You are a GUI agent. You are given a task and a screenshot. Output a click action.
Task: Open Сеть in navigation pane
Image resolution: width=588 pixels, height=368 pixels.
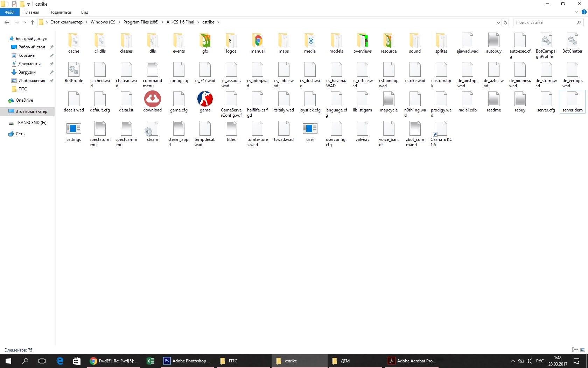click(16, 134)
